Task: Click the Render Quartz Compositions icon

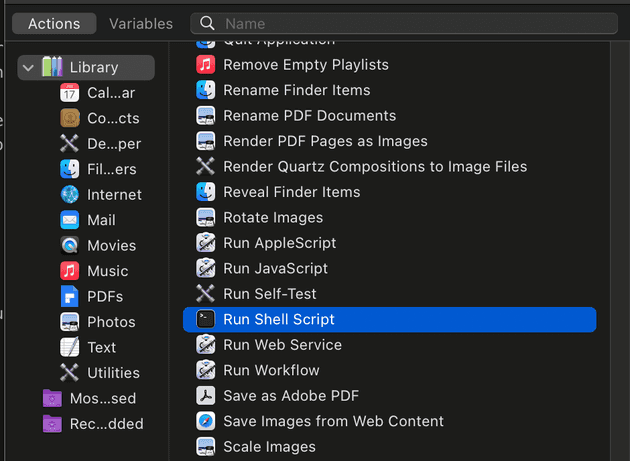Action: pos(206,166)
